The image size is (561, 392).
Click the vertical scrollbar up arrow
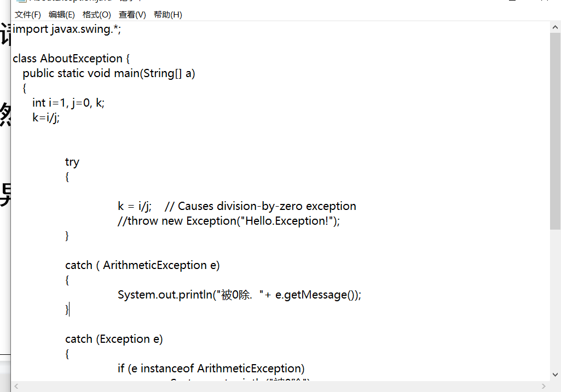click(x=555, y=26)
